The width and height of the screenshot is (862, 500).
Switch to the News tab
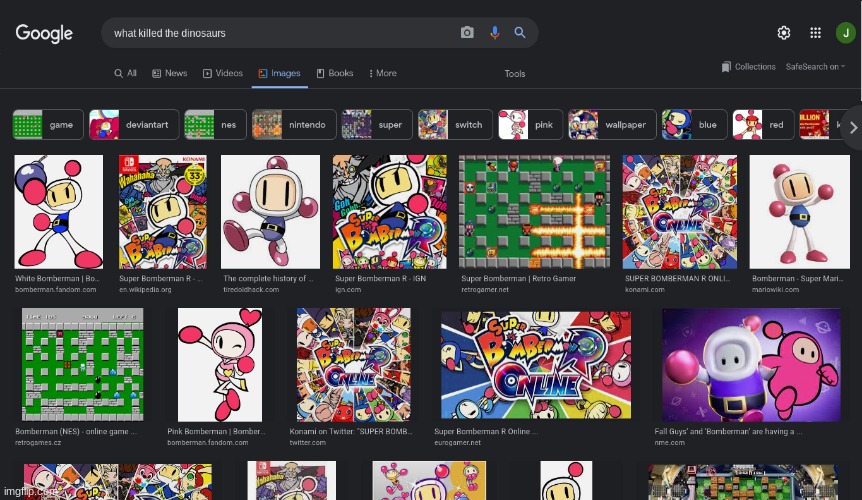pos(170,73)
